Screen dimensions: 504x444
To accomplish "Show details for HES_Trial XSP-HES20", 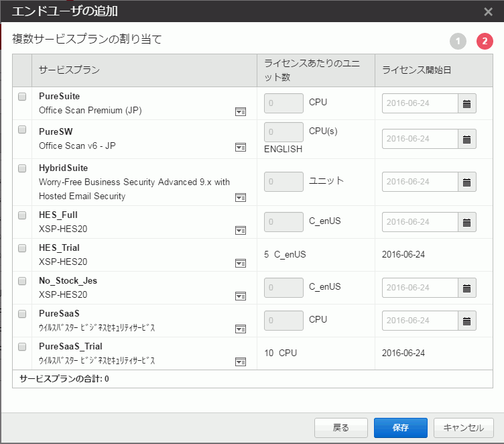I will [x=241, y=263].
